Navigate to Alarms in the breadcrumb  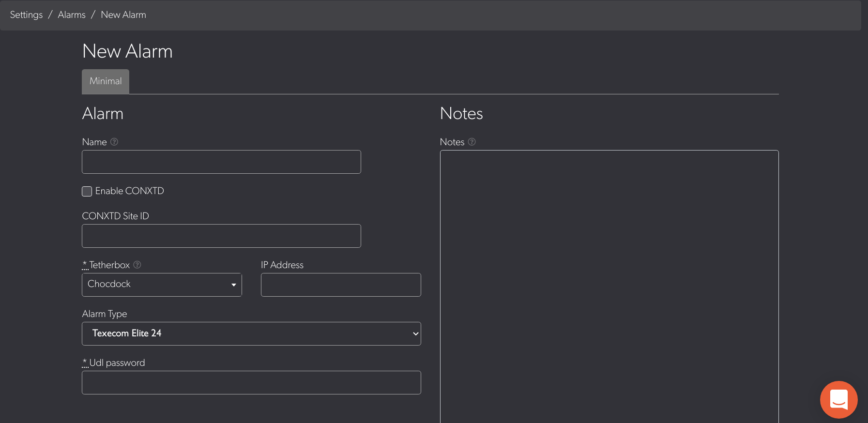(x=72, y=15)
